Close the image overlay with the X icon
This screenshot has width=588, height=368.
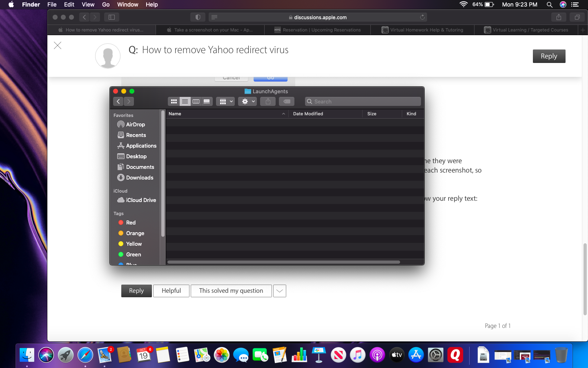click(58, 45)
